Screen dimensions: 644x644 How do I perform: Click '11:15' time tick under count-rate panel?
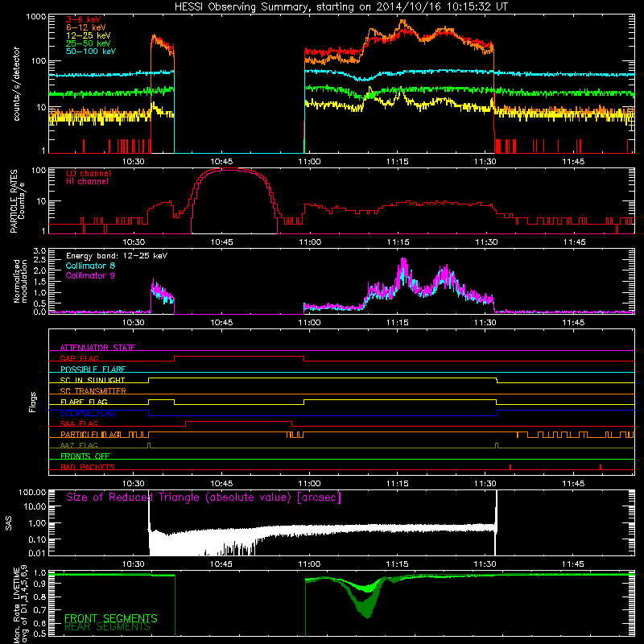click(x=398, y=162)
